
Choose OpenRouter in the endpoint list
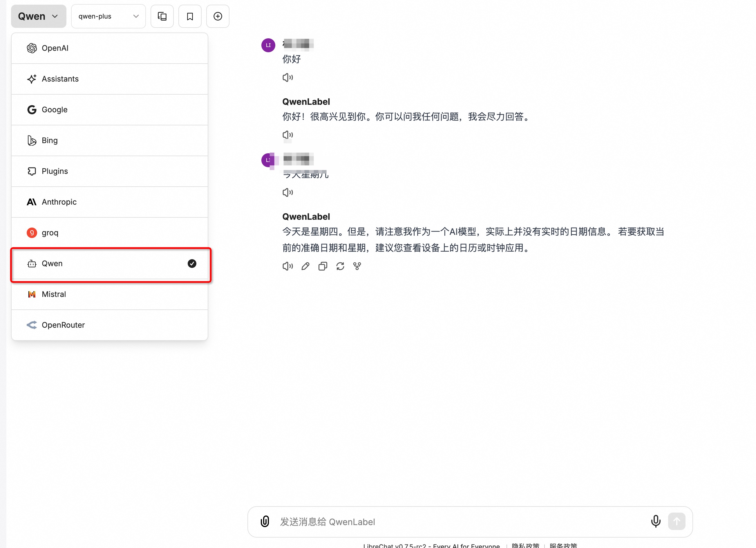pos(110,325)
